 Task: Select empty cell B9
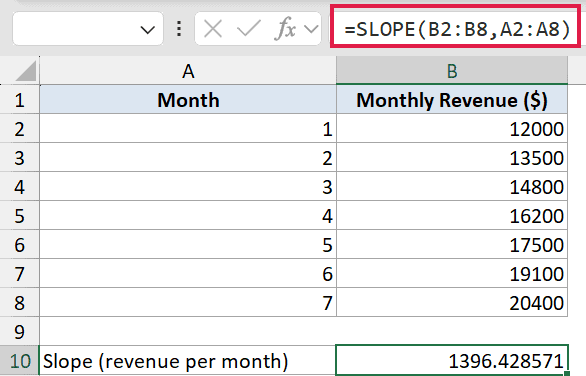click(x=452, y=332)
